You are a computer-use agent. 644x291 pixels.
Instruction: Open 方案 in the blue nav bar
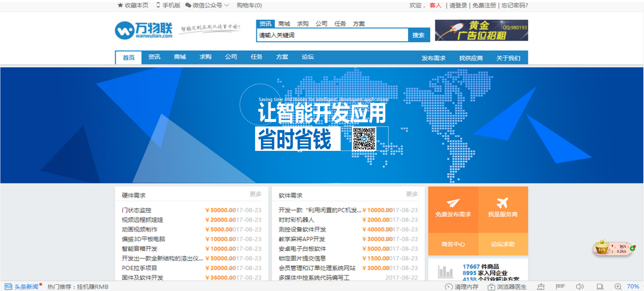[282, 57]
